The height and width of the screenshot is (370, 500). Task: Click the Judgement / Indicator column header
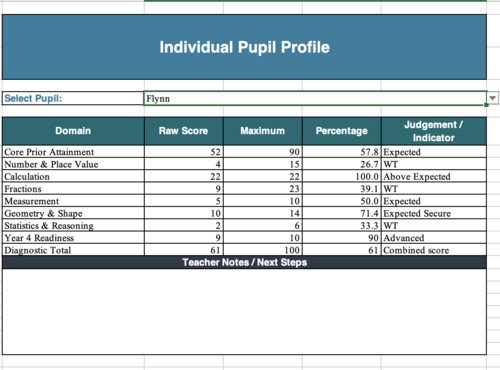point(434,131)
